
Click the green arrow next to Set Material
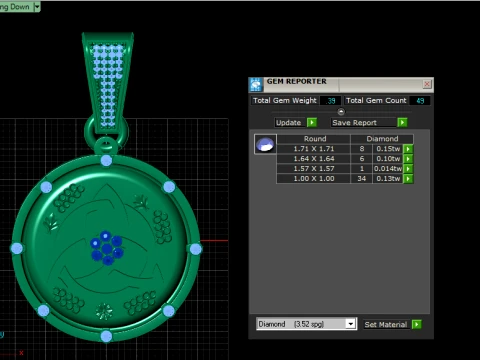(417, 324)
